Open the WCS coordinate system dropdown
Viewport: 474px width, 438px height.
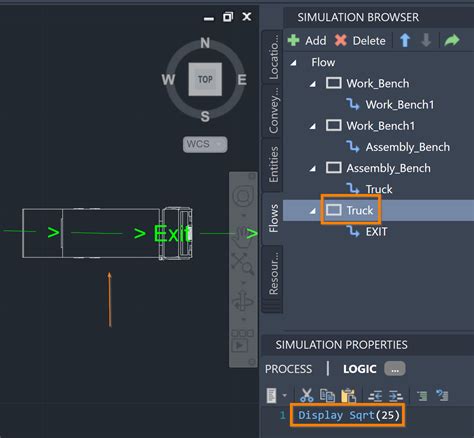coord(205,144)
